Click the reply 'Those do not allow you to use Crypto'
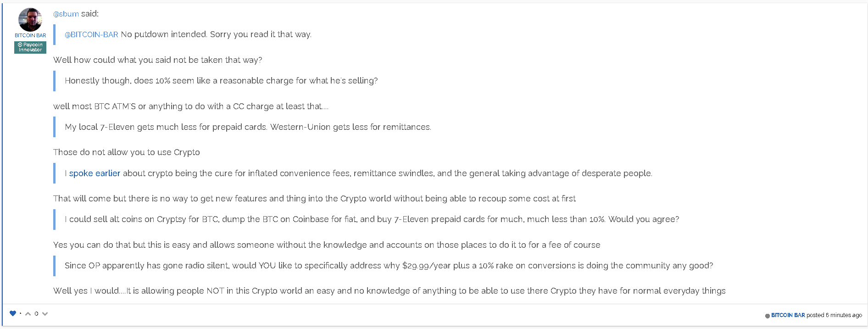Image resolution: width=868 pixels, height=329 pixels. pos(127,152)
